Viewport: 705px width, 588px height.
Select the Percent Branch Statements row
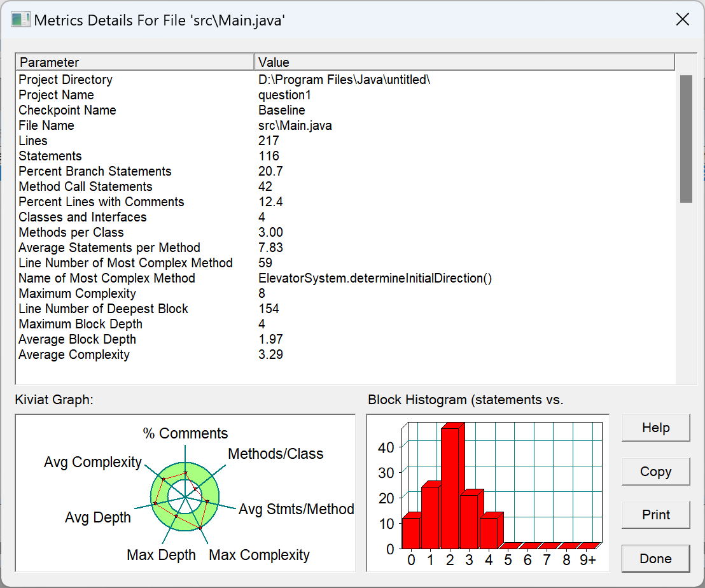coord(346,171)
